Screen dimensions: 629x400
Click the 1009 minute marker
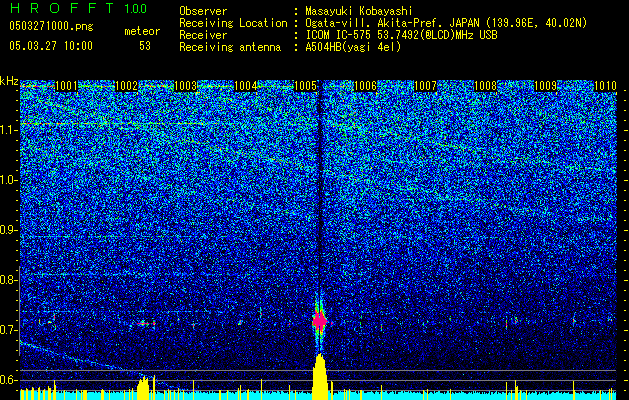pos(546,86)
